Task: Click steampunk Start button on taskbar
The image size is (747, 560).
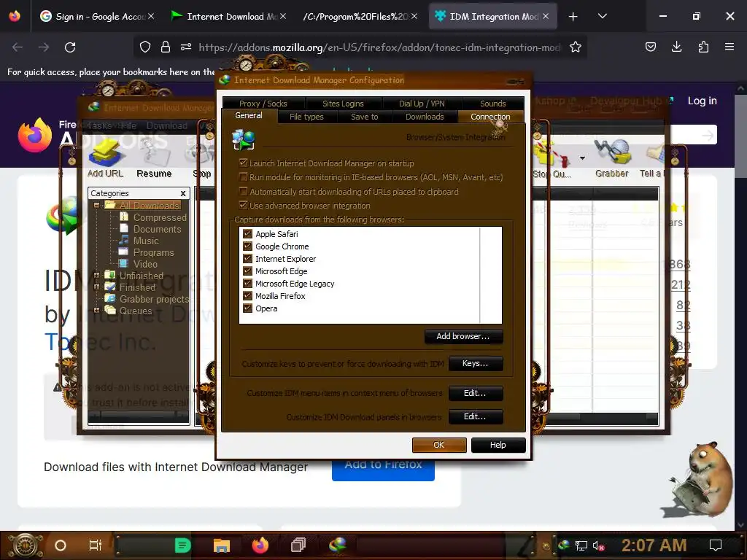Action: [x=24, y=545]
